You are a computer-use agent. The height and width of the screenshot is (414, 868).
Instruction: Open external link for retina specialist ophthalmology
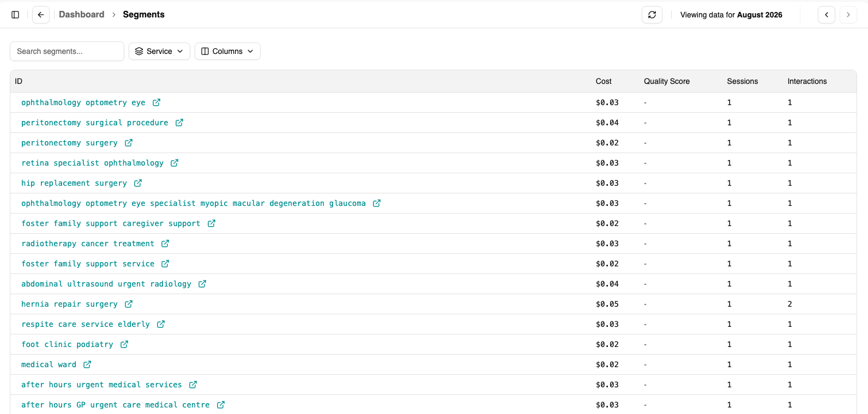coord(174,163)
